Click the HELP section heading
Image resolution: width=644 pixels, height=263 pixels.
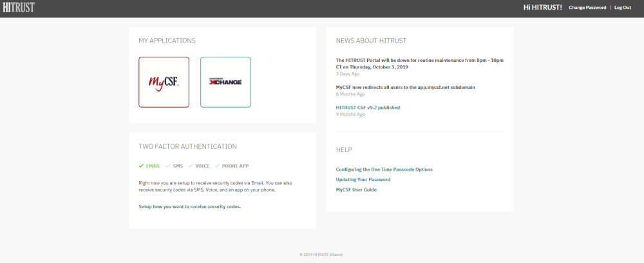(x=344, y=150)
